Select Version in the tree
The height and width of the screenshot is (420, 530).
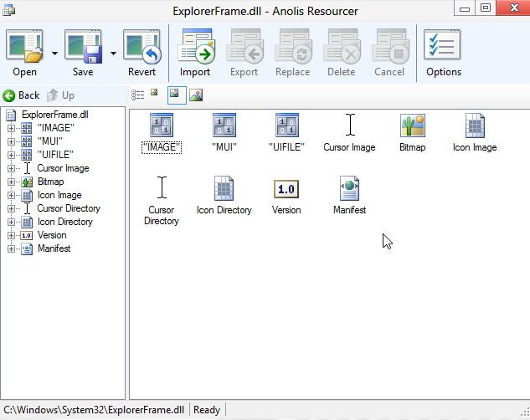pos(52,235)
